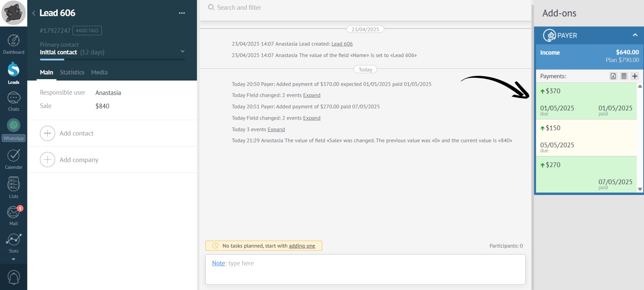Click the pipeline stage progress bar
The width and height of the screenshot is (644, 290).
(x=112, y=59)
